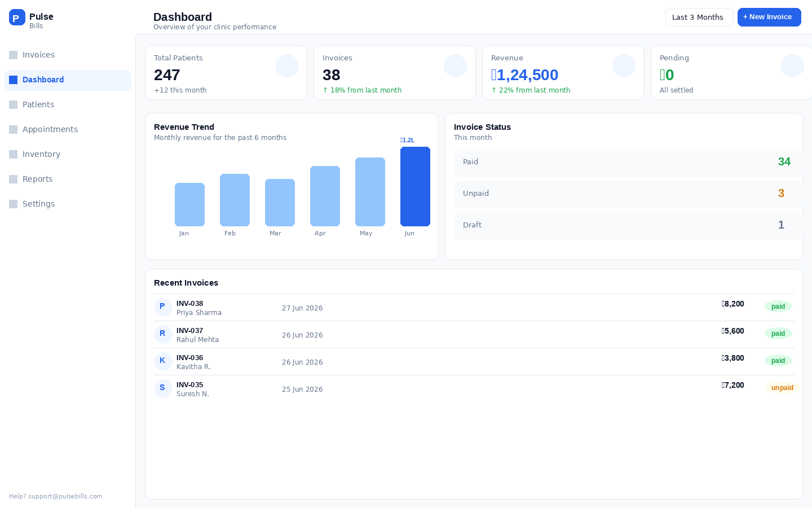The image size is (812, 508).
Task: Open Appointments in the sidebar
Action: [68, 129]
